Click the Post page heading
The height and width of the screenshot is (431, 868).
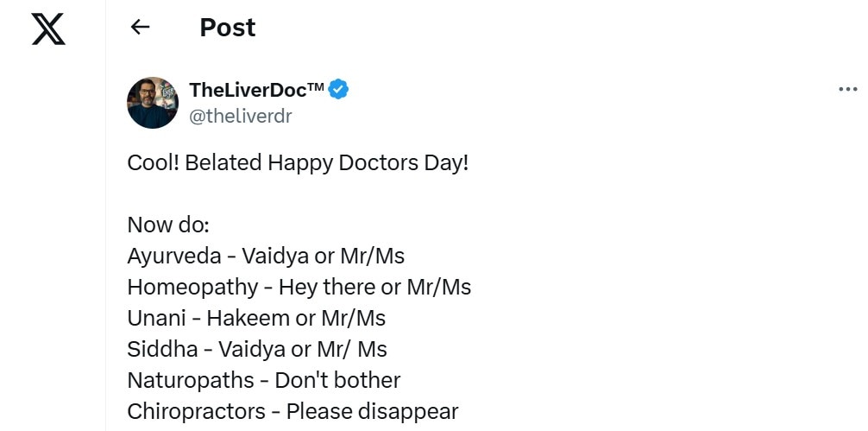[228, 27]
